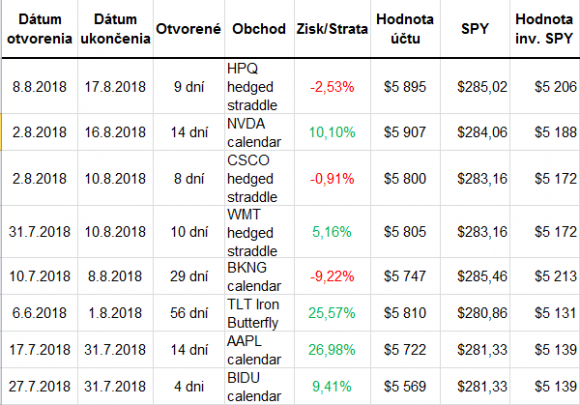
Task: Click the Hodnota účtu header cell
Action: (405, 29)
